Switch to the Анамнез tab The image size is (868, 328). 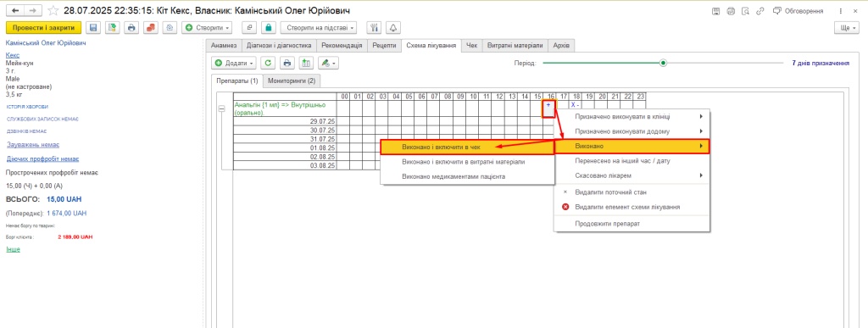click(x=224, y=46)
